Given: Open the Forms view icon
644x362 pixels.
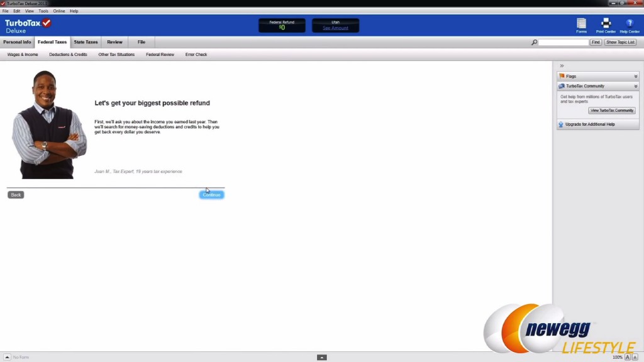Looking at the screenshot, I should [x=581, y=25].
